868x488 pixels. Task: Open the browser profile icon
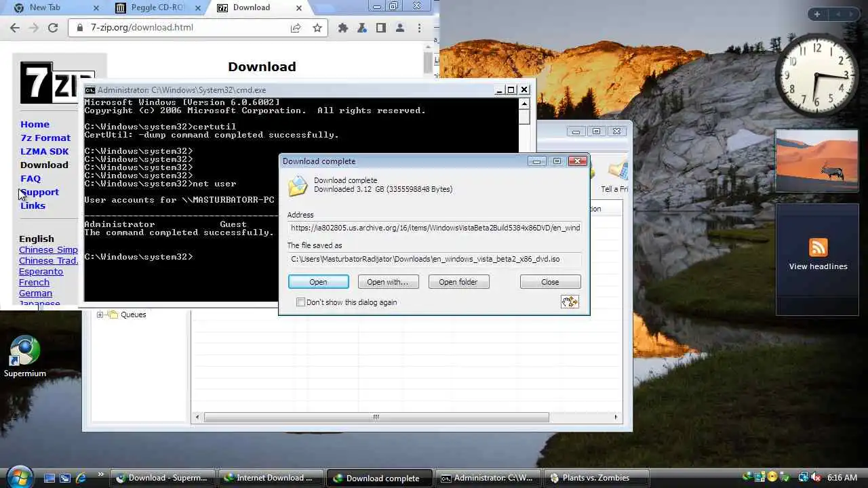click(x=400, y=28)
